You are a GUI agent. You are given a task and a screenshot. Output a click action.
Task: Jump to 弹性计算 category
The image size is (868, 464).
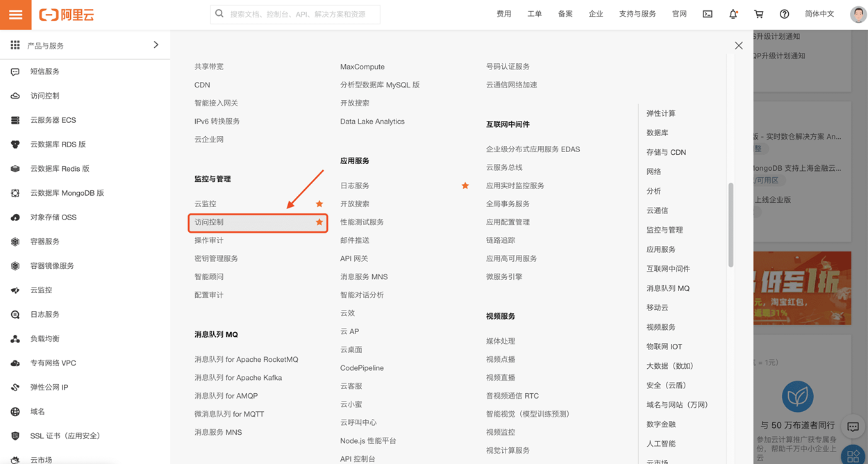[661, 113]
